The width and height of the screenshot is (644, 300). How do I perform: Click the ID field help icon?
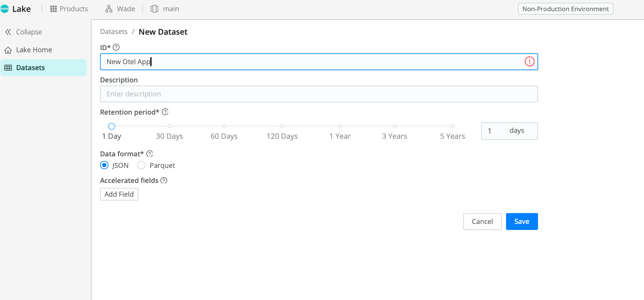coord(116,47)
